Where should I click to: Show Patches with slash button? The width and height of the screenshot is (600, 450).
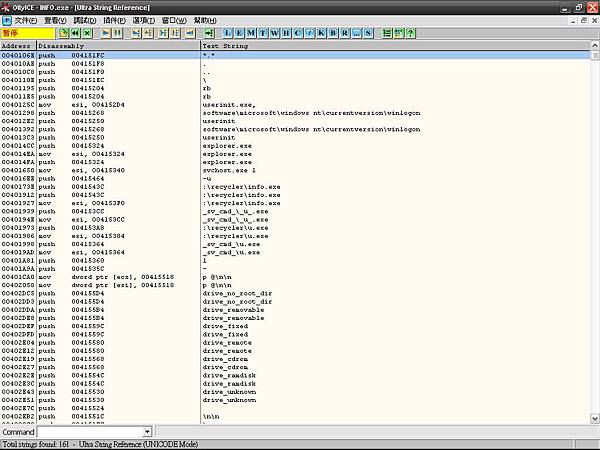pos(310,33)
